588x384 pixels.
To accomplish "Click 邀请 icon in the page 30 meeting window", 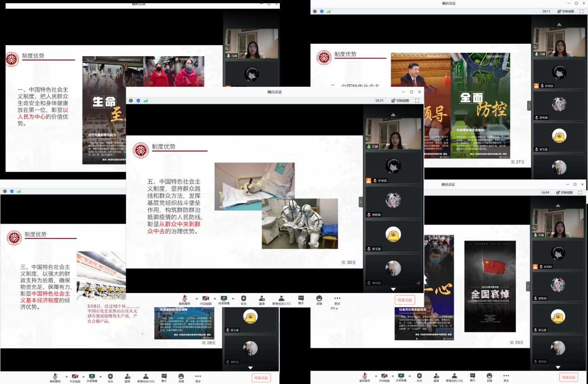I will point(262,300).
